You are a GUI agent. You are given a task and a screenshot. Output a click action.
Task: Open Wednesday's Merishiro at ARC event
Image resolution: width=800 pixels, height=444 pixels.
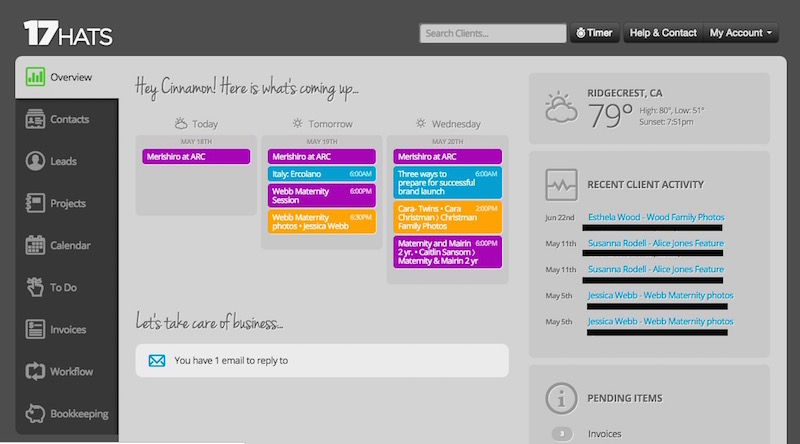(447, 157)
